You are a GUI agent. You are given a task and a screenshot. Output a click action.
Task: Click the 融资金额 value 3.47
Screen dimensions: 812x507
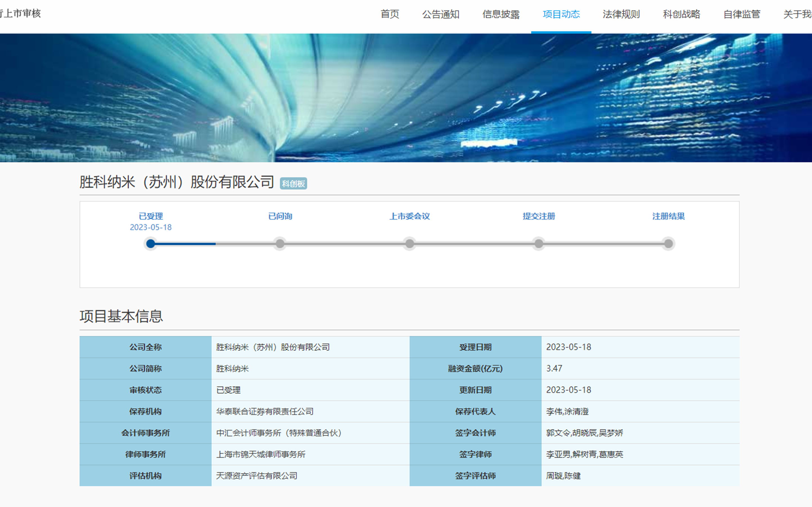pos(554,368)
